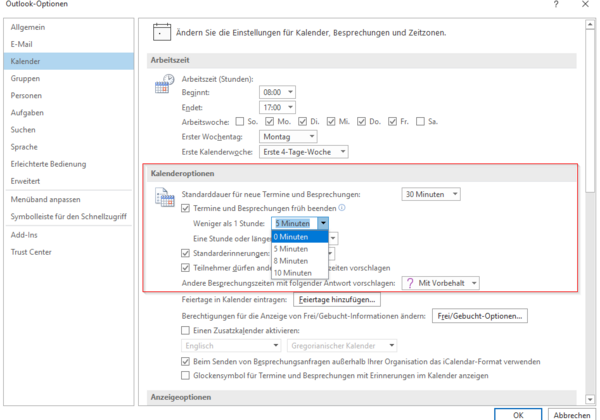Screen dimensions: 600x420
Task: Open Erleichterte Bedienung category
Action: pos(69,164)
